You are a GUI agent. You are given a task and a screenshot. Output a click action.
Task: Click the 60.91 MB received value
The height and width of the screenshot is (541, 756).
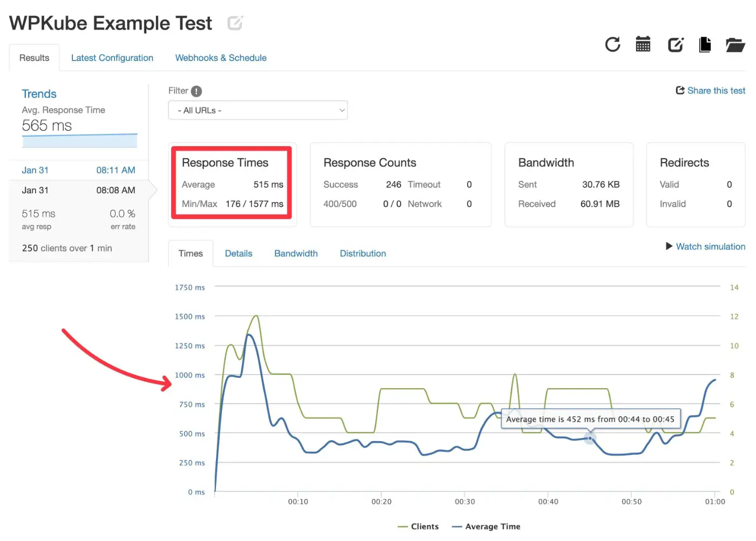pos(600,204)
